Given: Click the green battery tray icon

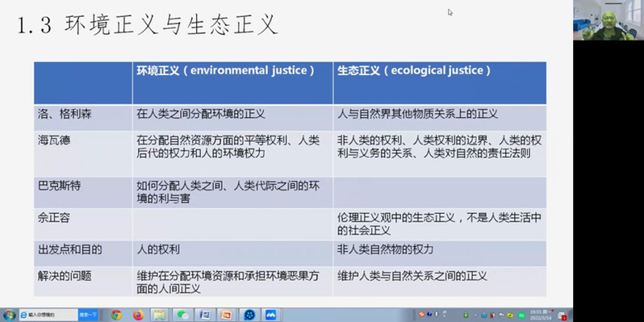Looking at the screenshot, I should (x=466, y=315).
